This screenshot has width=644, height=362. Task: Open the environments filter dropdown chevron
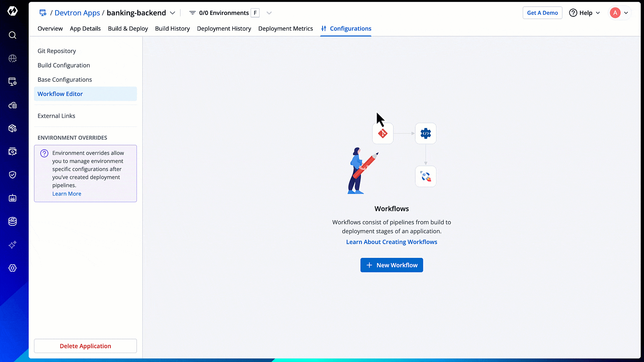[269, 13]
